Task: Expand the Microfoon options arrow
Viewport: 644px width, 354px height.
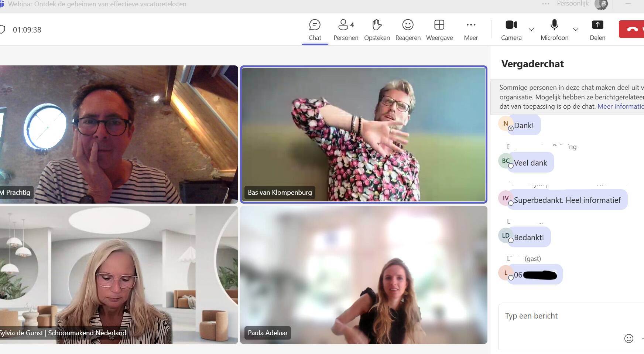Action: (x=575, y=29)
